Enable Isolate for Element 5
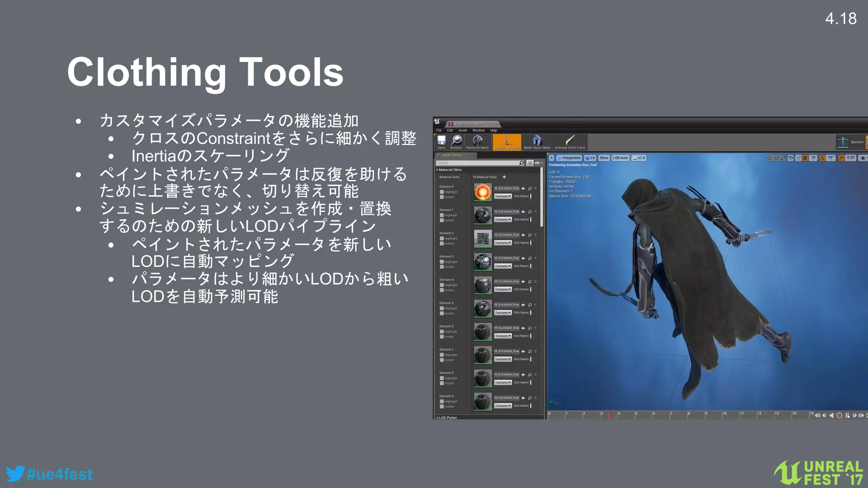This screenshot has width=868, height=488. click(x=442, y=313)
